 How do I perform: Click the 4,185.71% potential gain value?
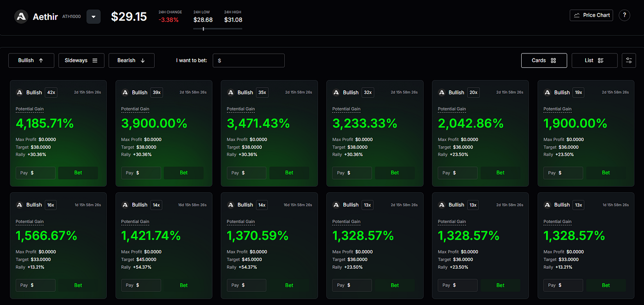(x=45, y=123)
